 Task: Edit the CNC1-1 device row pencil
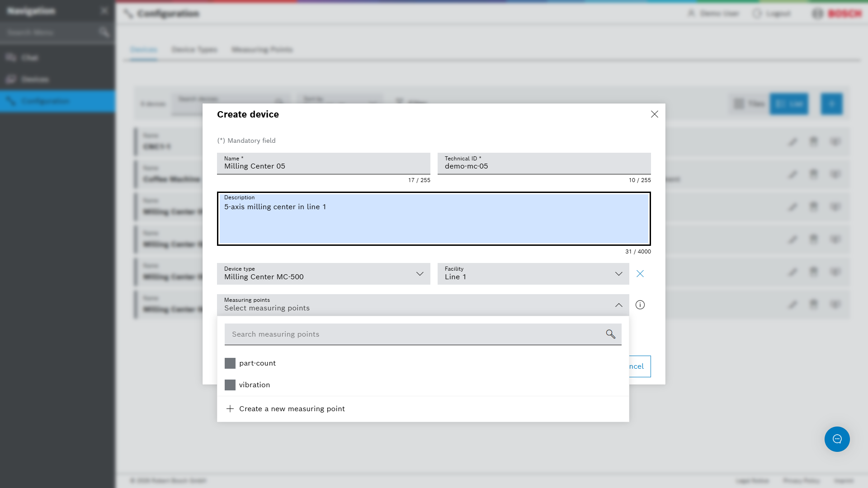coord(793,142)
